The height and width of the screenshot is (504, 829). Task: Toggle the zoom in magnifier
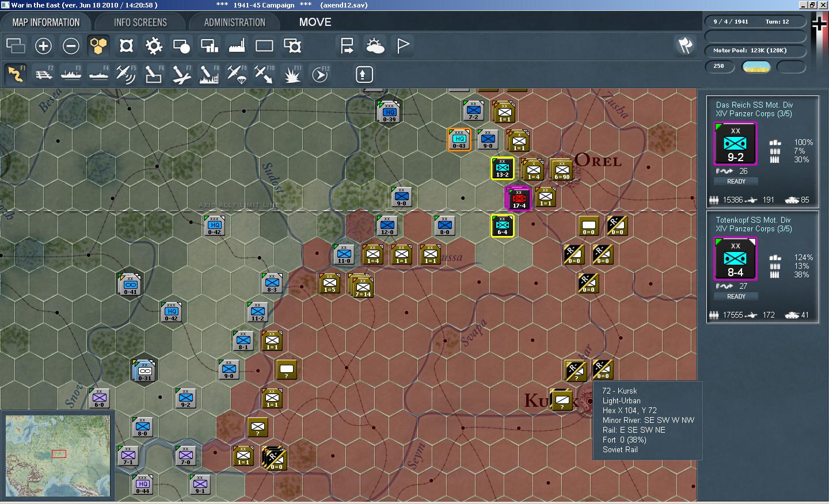point(43,45)
